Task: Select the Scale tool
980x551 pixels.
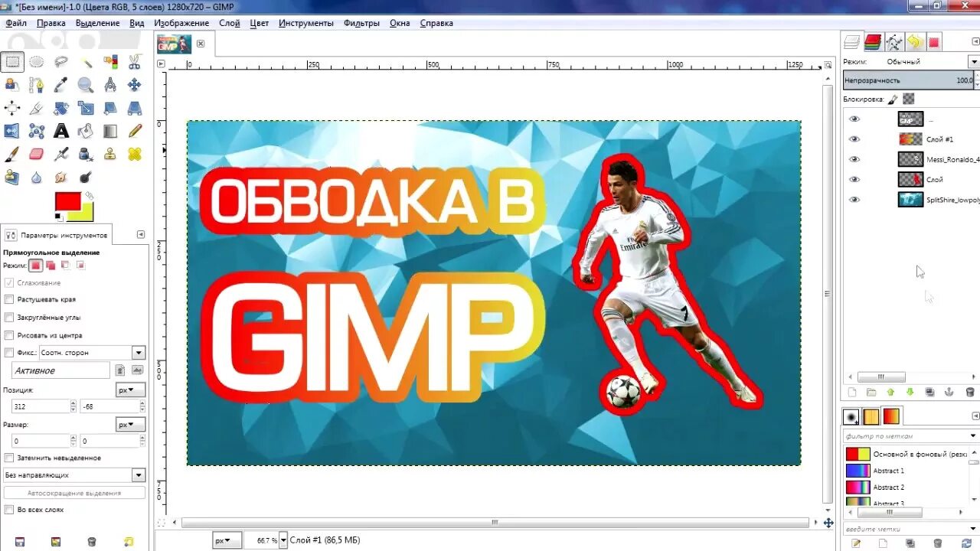Action: pyautogui.click(x=86, y=108)
